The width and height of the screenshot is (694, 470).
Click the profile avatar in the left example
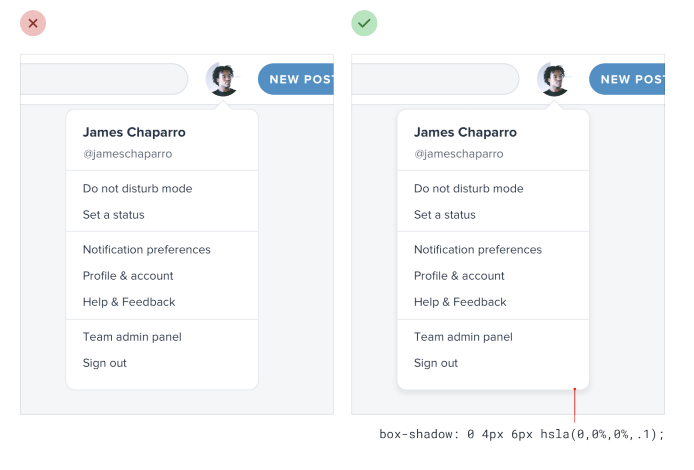click(x=223, y=79)
